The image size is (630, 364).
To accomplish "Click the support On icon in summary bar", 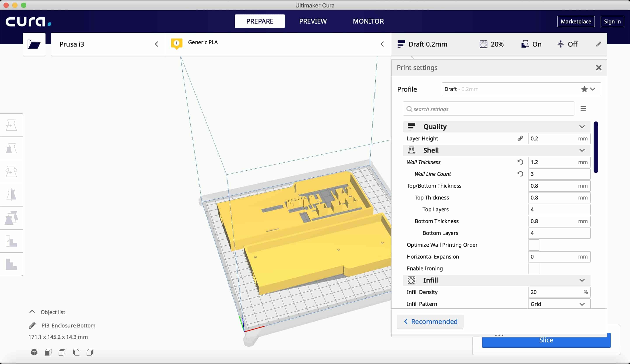I will coord(525,44).
